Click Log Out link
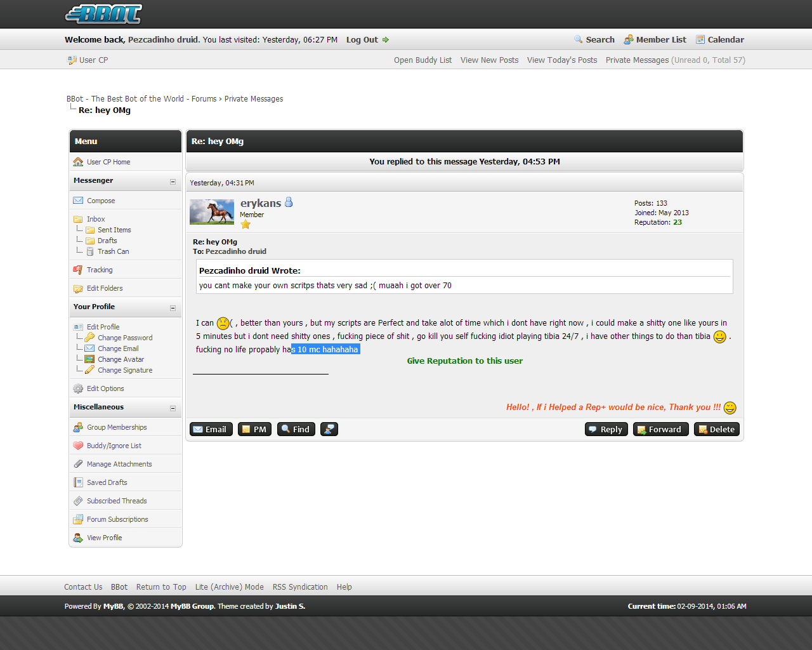This screenshot has width=812, height=650. click(x=362, y=39)
